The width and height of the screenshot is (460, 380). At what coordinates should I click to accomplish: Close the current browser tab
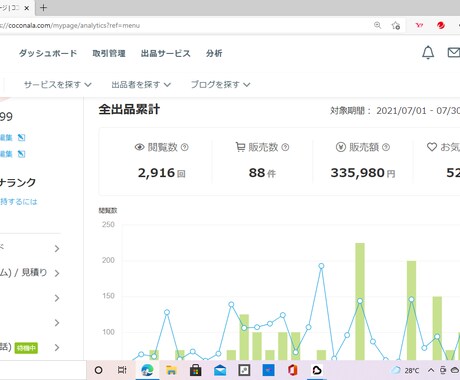tap(27, 8)
